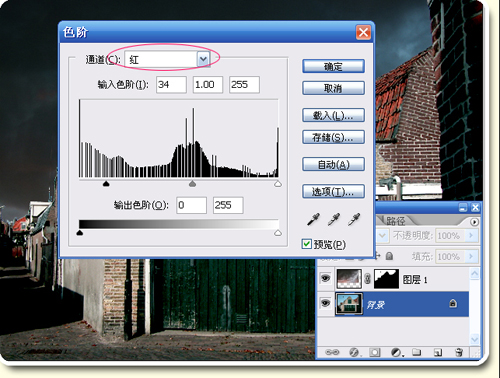Click the output levels field showing 255

coord(228,205)
